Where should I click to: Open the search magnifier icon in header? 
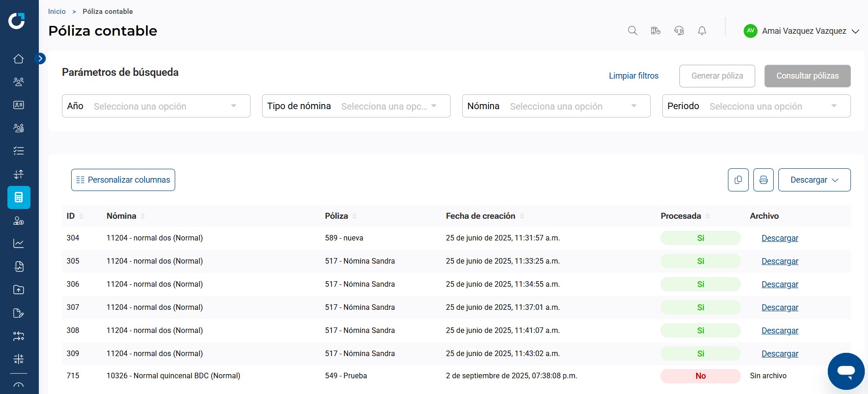(x=632, y=31)
